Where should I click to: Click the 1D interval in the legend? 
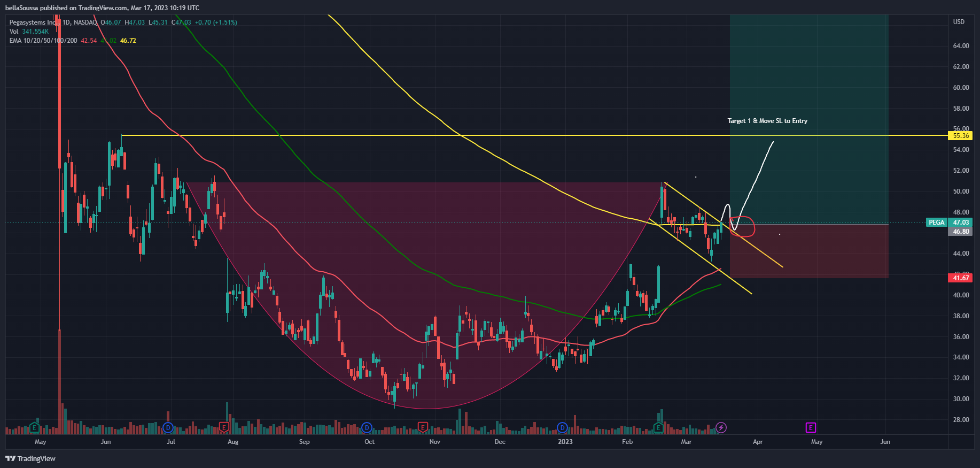[66, 22]
